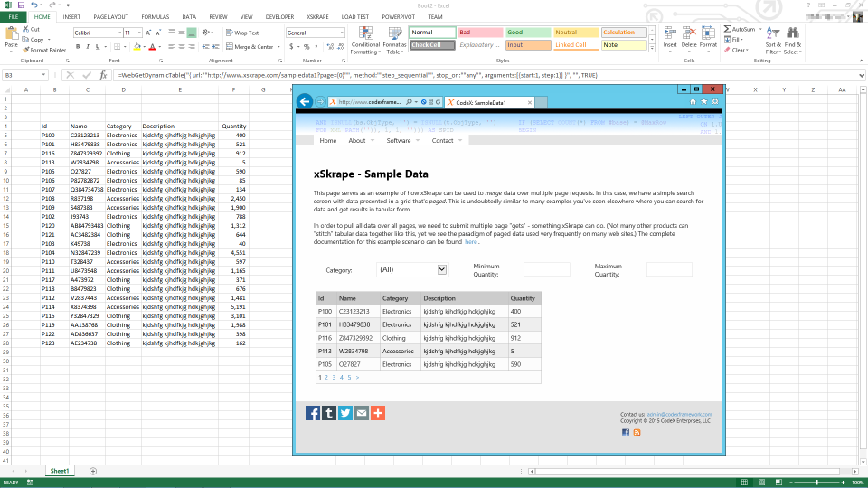Expand the formula bar
Viewport: 868px width, 488px height.
[x=862, y=75]
